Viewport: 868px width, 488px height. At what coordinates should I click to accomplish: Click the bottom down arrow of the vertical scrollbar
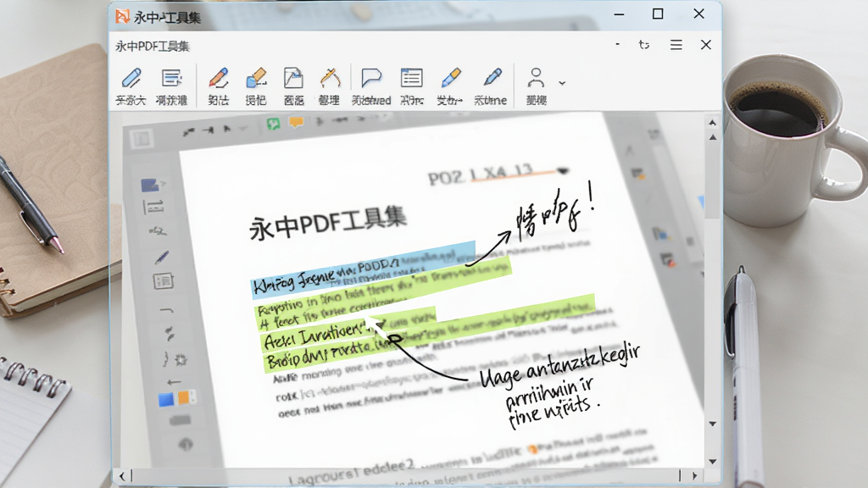(x=712, y=462)
